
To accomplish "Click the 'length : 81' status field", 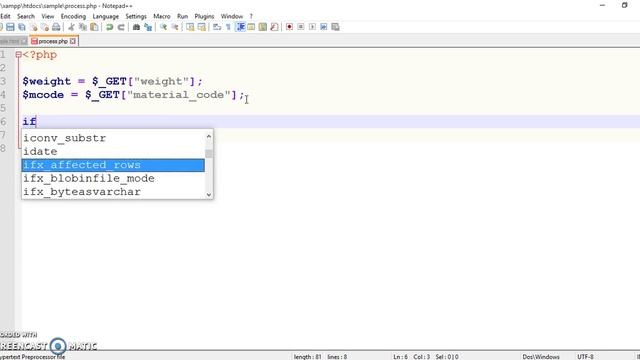I will tap(307, 357).
